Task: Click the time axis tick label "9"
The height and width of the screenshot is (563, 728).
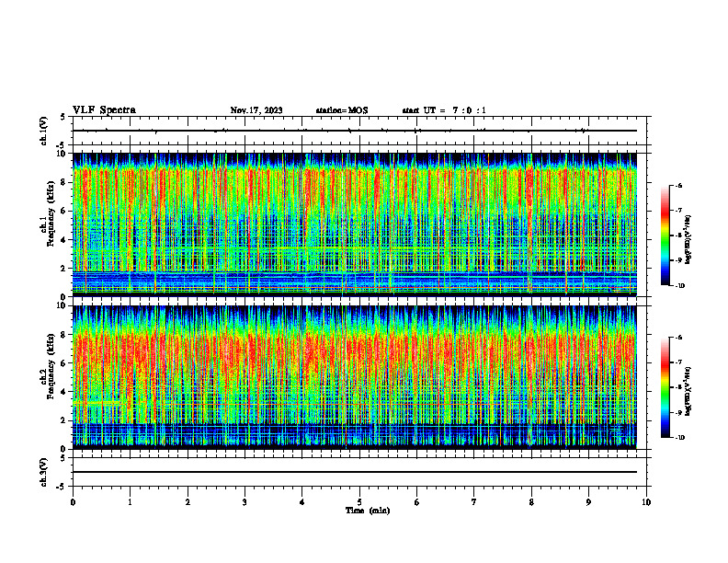Action: pos(588,502)
